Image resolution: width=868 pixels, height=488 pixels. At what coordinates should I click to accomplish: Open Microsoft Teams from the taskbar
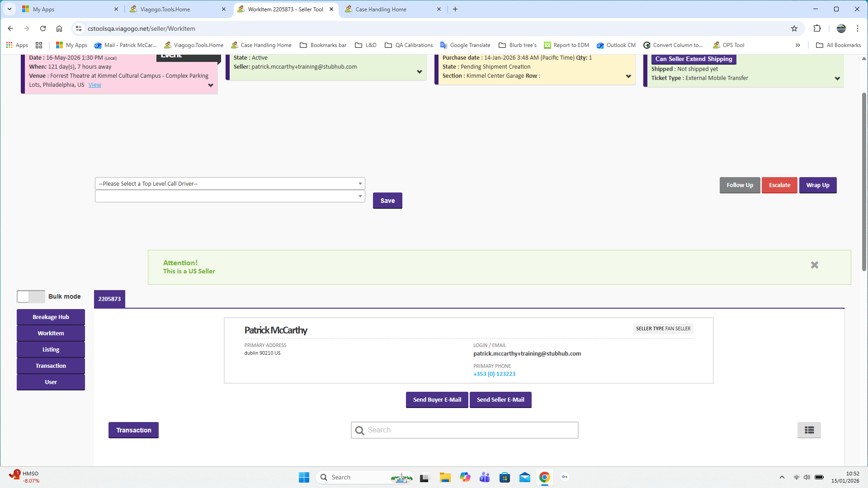[x=485, y=477]
